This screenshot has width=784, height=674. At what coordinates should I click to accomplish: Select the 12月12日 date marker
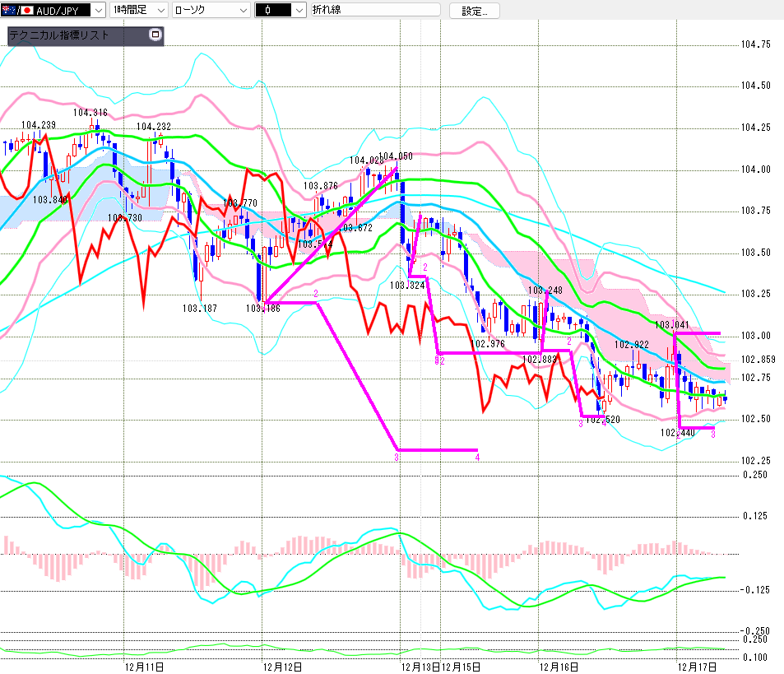tap(281, 666)
